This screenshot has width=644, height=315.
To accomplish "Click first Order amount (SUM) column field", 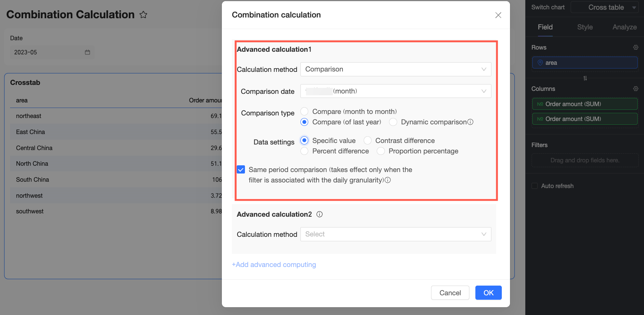I will (585, 104).
